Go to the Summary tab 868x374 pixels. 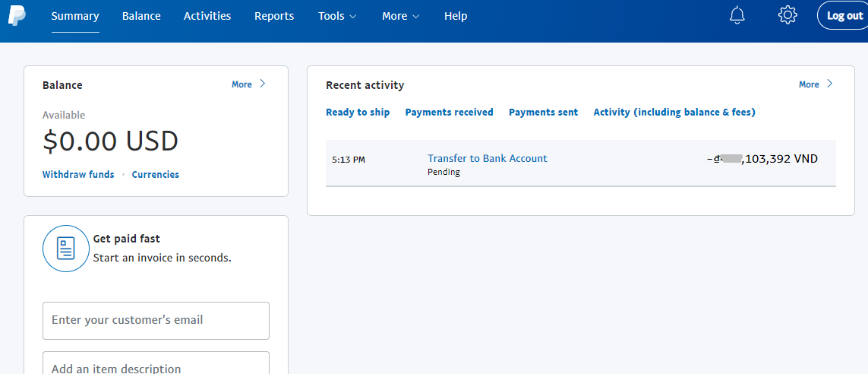tap(75, 16)
